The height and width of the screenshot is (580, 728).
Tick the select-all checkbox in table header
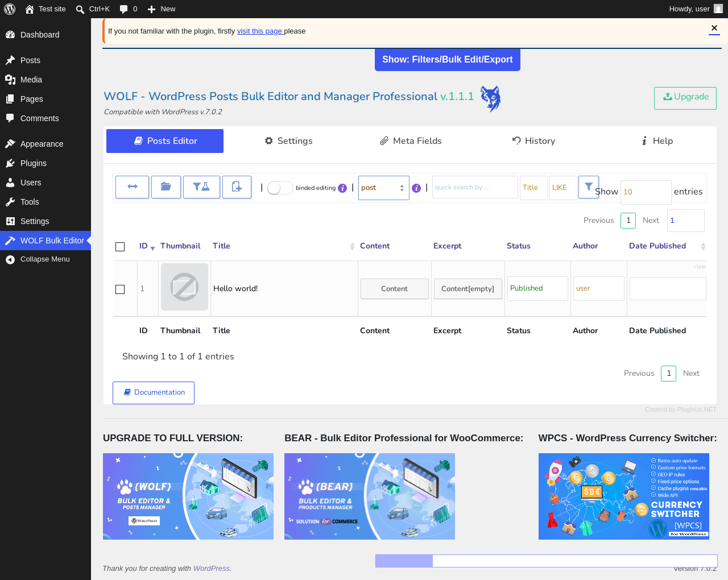pyautogui.click(x=120, y=247)
